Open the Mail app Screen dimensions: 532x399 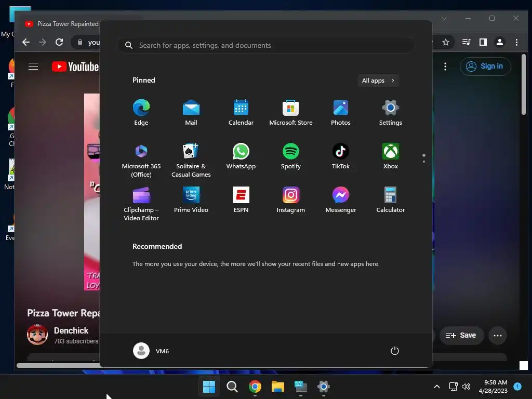point(191,113)
